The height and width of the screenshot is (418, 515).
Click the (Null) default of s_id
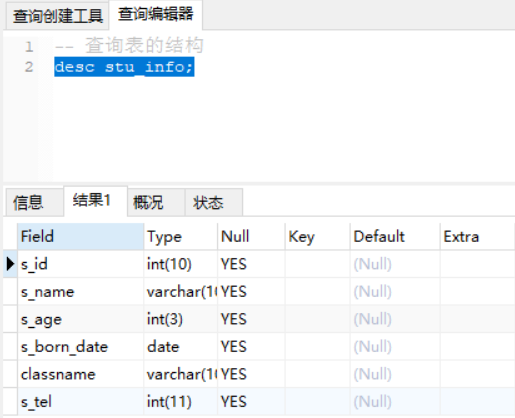pos(395,264)
